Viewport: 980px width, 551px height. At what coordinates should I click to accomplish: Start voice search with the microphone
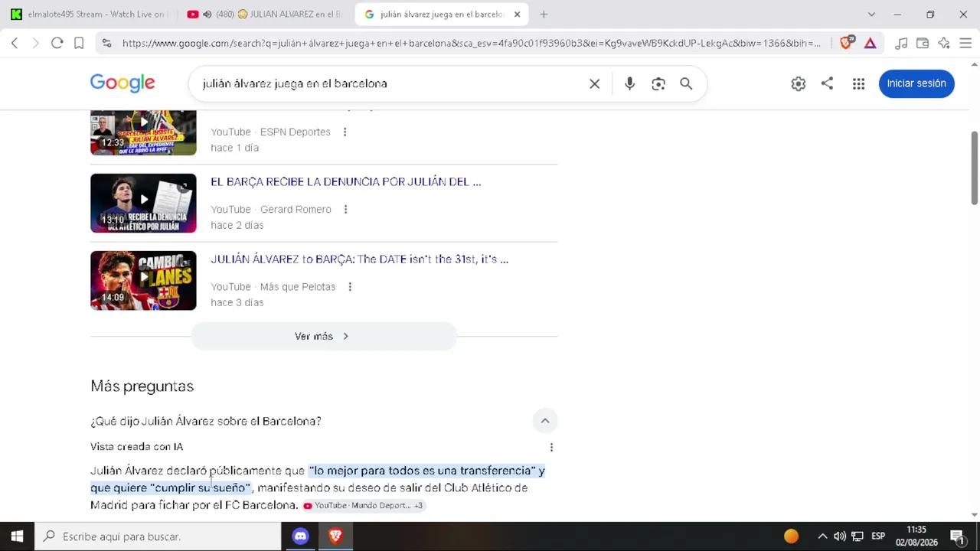(x=629, y=83)
